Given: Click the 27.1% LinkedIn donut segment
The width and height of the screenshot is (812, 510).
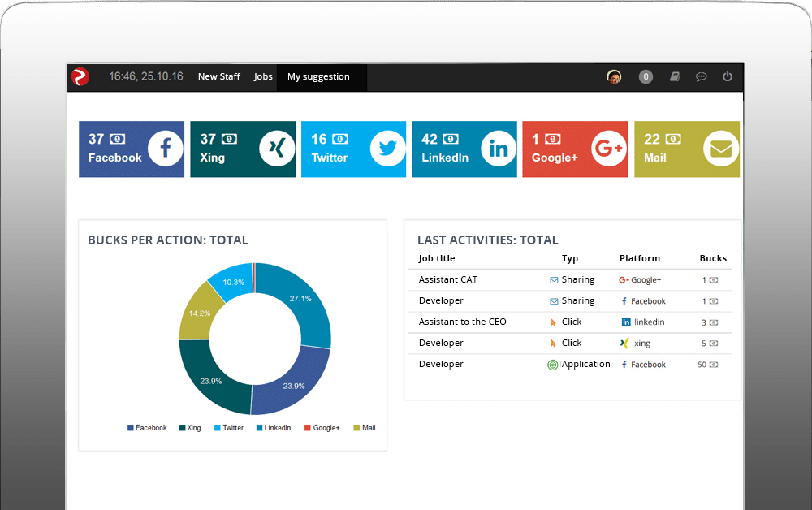Looking at the screenshot, I should tap(302, 300).
